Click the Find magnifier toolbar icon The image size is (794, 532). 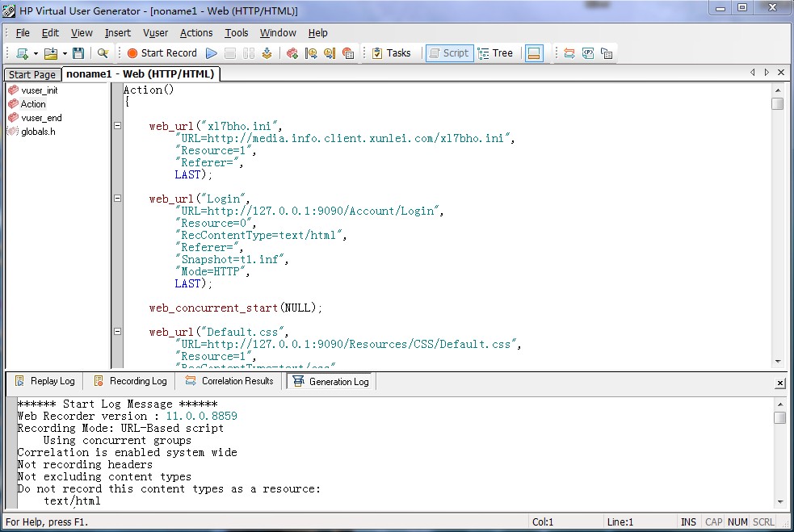[103, 53]
